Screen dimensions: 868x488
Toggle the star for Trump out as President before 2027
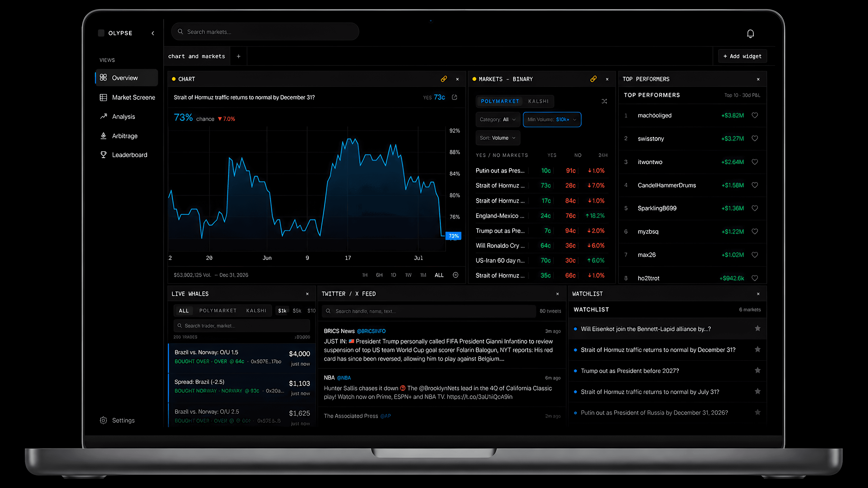[757, 371]
